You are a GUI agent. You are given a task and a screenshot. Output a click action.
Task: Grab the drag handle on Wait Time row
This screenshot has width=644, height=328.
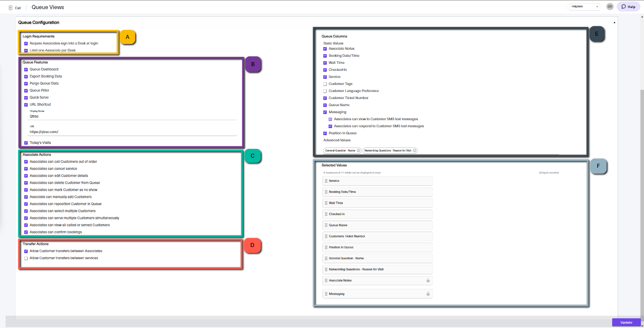click(x=326, y=203)
